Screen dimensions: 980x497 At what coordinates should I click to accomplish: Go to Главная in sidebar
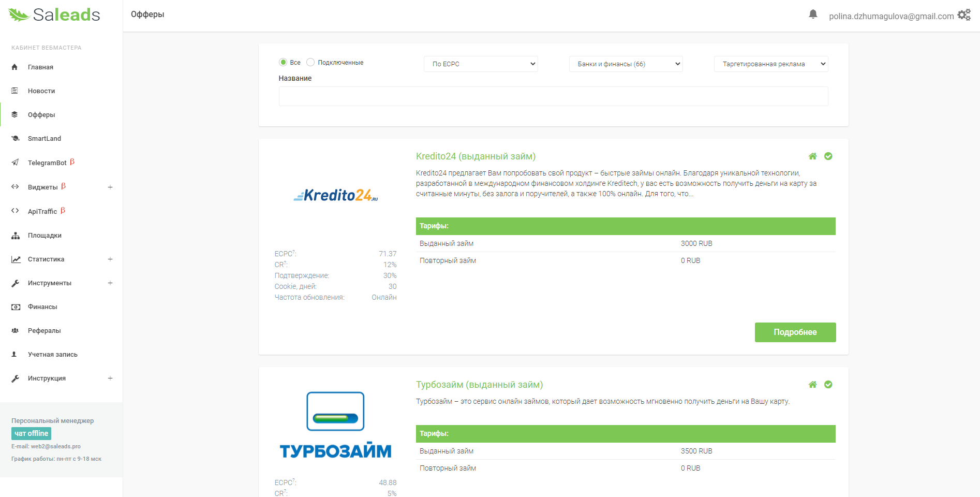click(x=40, y=67)
